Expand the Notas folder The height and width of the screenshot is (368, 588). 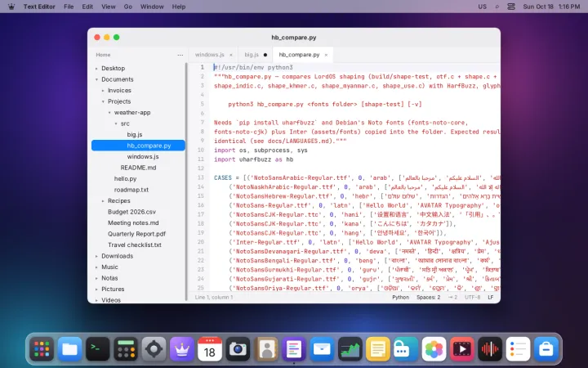tap(96, 278)
